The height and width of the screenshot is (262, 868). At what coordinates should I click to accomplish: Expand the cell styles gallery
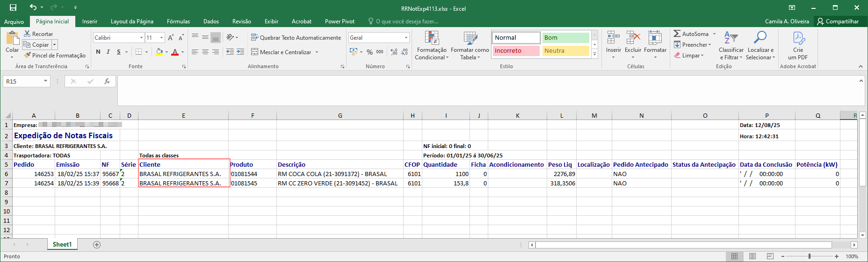point(595,55)
